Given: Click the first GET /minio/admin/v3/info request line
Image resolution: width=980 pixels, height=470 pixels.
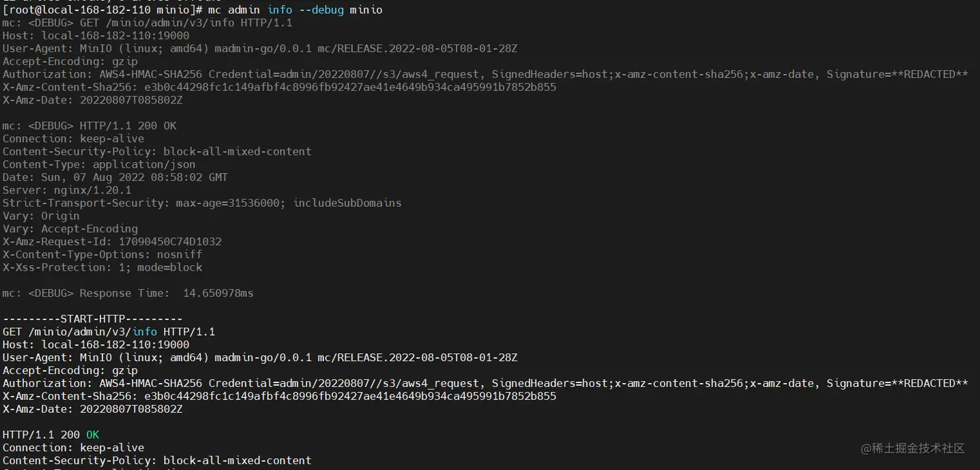Looking at the screenshot, I should 147,23.
